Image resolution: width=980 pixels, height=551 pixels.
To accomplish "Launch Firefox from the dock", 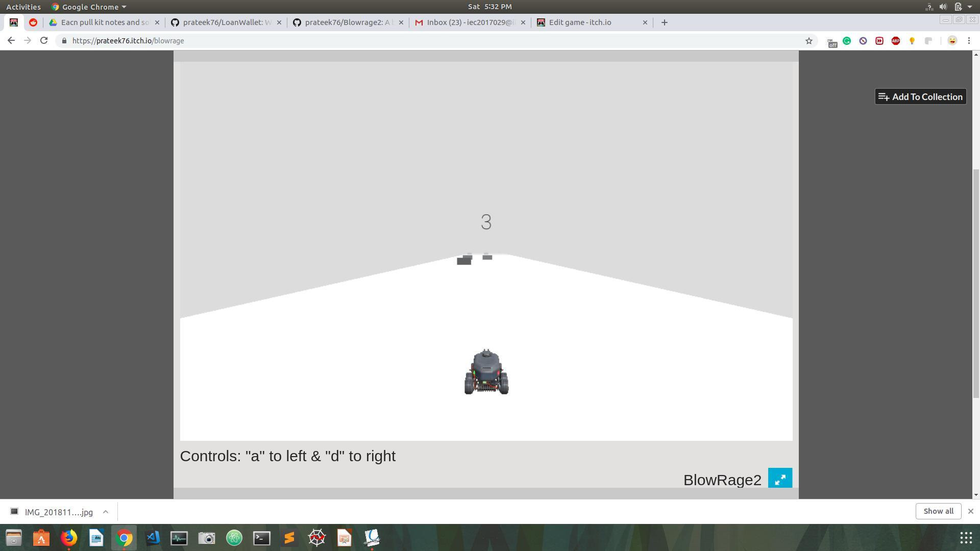I will pos(69,538).
